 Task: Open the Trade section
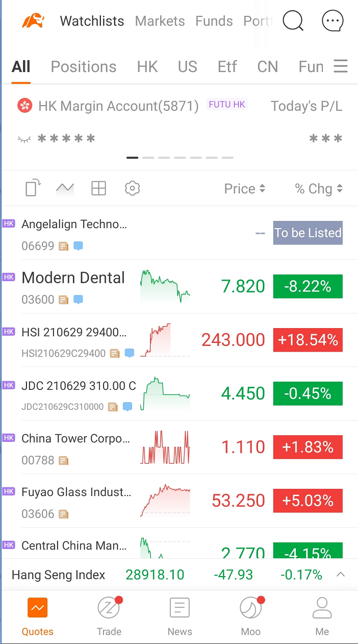pos(109,615)
